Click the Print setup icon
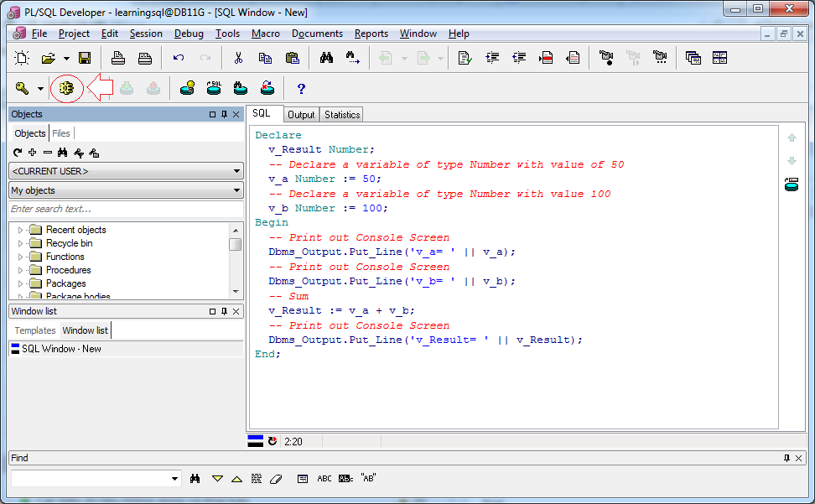 [x=145, y=58]
